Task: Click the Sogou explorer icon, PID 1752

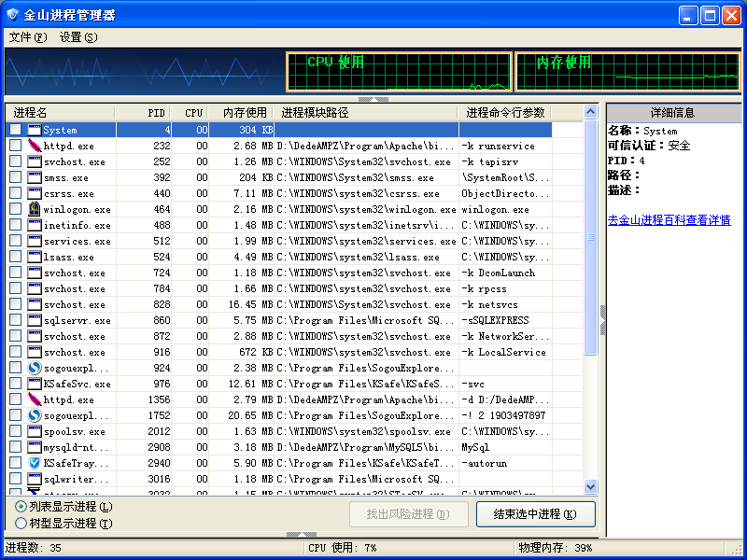Action: [35, 415]
